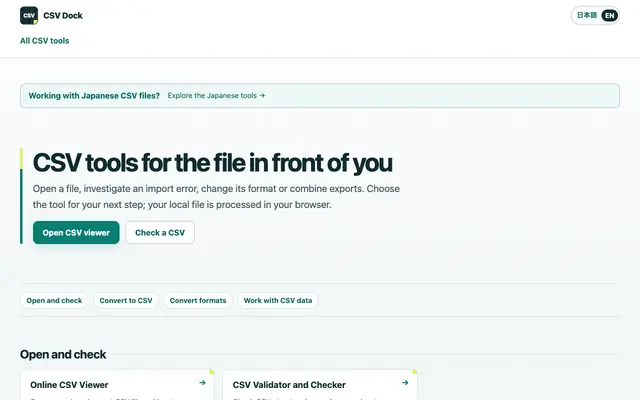Open the All CSV tools menu item
640x400 pixels.
click(x=44, y=41)
